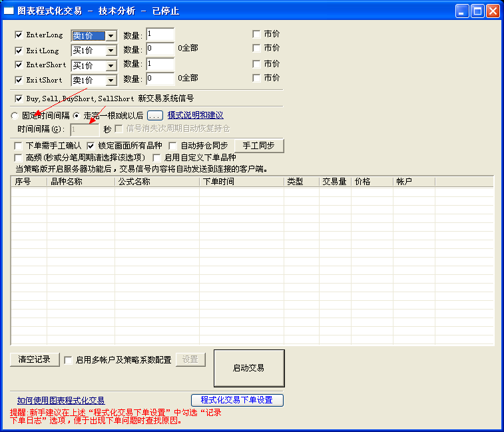Click the ExitLong 数量 input field
The width and height of the screenshot is (504, 432).
click(160, 49)
